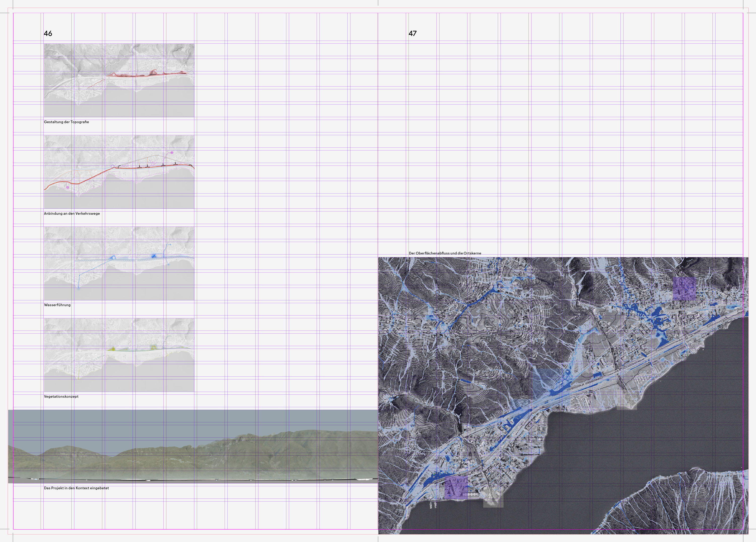Image resolution: width=756 pixels, height=542 pixels.
Task: Click the page number 46
Action: (48, 33)
